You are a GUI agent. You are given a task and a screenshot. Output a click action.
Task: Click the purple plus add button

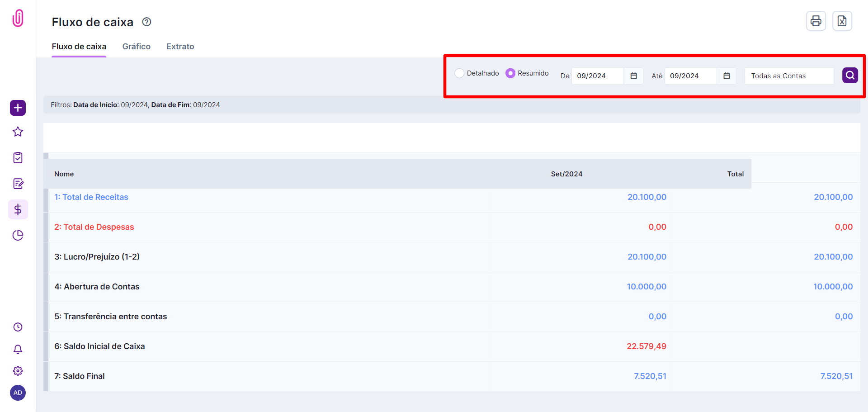18,108
